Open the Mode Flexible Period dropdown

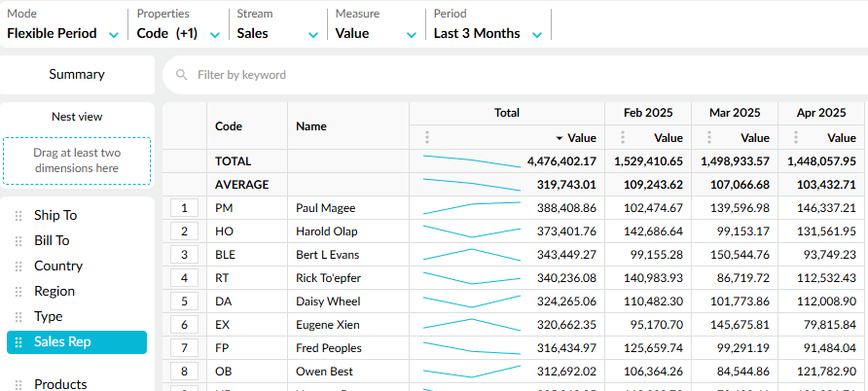click(x=62, y=33)
